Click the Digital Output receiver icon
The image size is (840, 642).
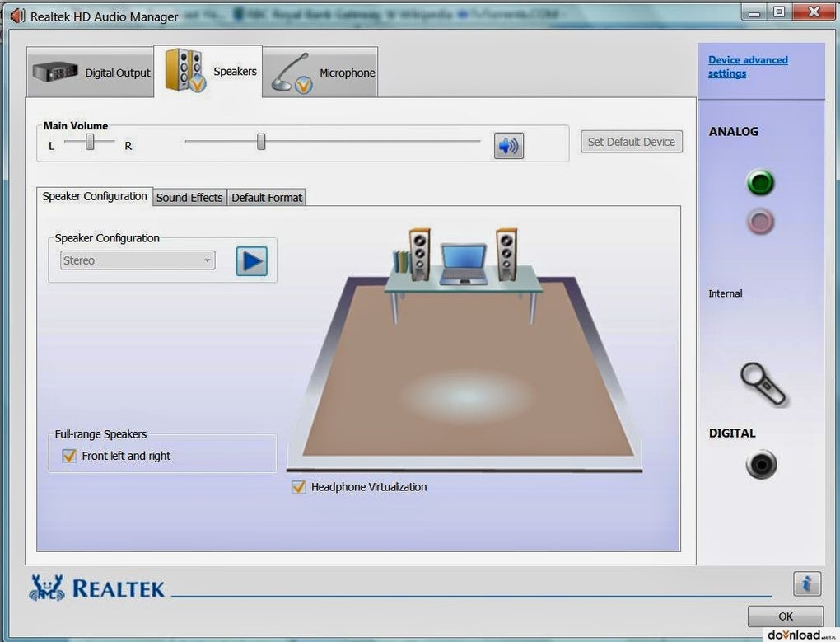click(54, 72)
